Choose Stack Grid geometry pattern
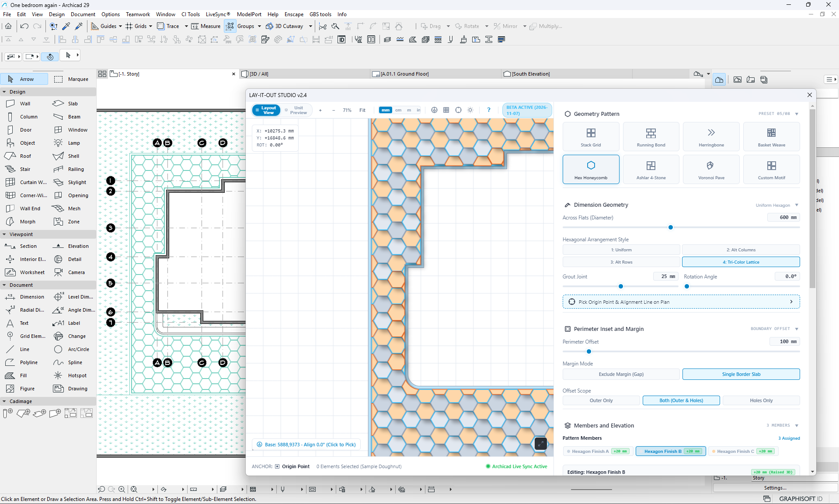Viewport: 839px width, 504px height. 591,137
